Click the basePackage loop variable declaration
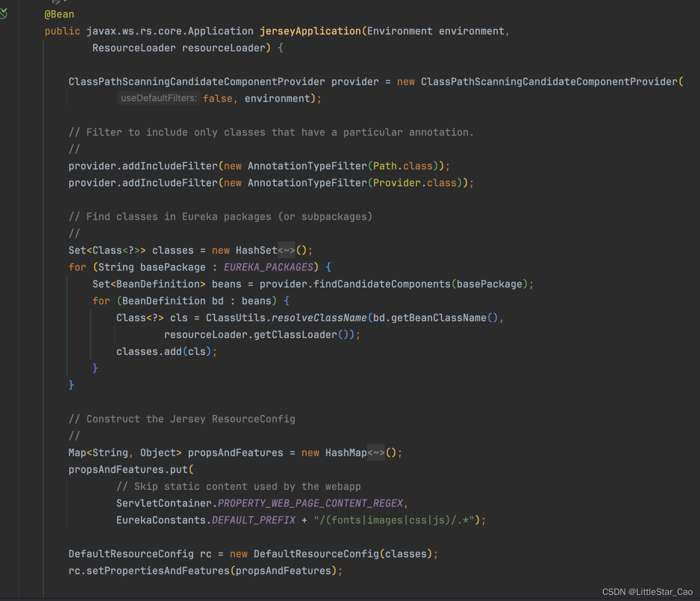This screenshot has width=700, height=601. [x=173, y=267]
